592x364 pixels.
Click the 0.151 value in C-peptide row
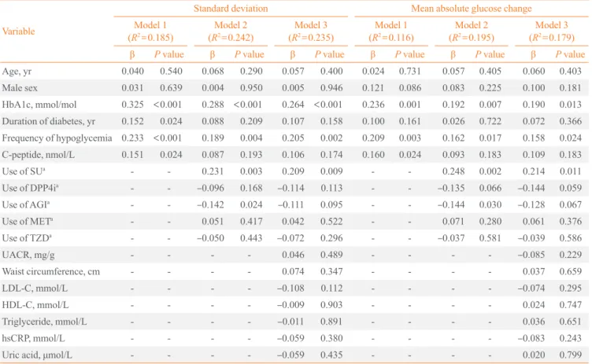pos(132,155)
